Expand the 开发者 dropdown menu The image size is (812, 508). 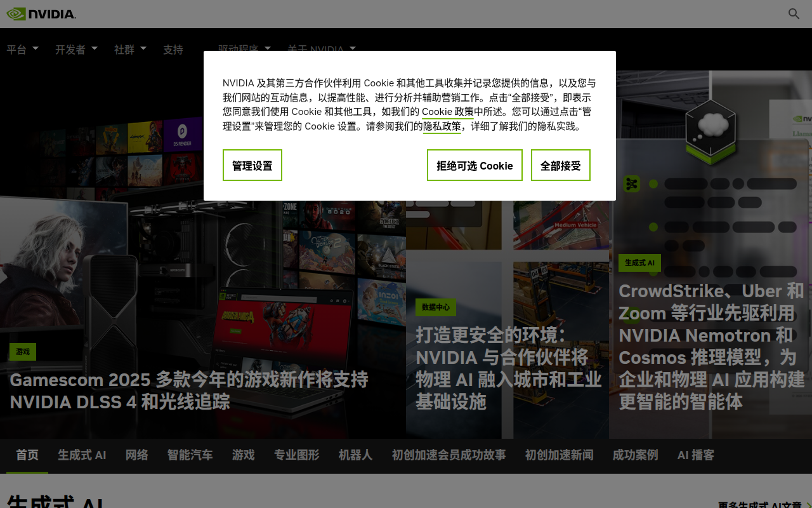[x=76, y=49]
